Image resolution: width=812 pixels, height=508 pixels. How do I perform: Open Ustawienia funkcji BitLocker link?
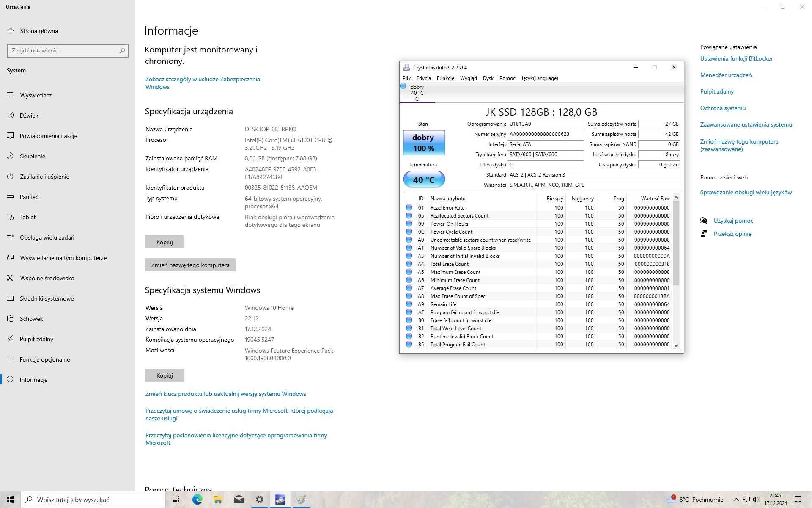pos(736,58)
